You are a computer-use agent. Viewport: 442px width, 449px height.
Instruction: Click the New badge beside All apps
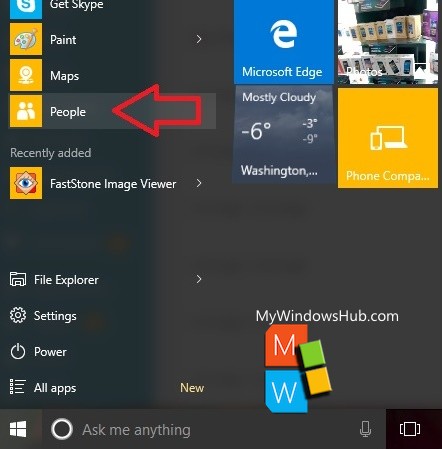(192, 388)
